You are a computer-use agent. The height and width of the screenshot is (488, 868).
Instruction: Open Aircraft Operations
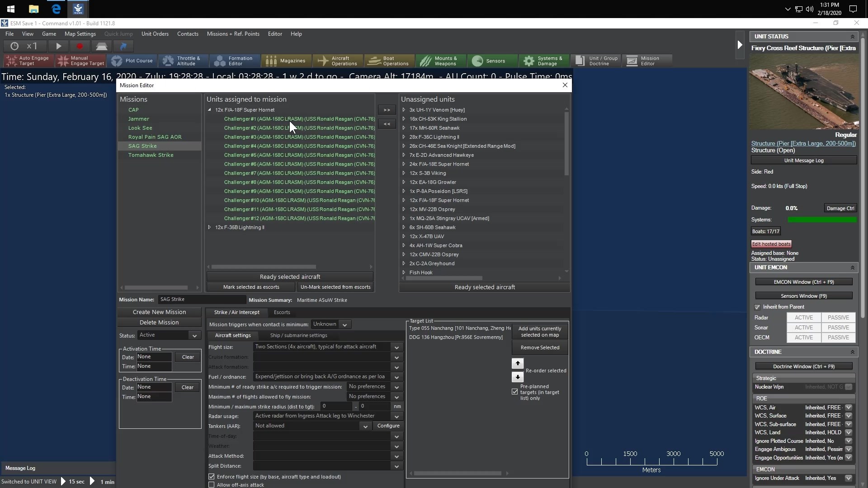(338, 61)
